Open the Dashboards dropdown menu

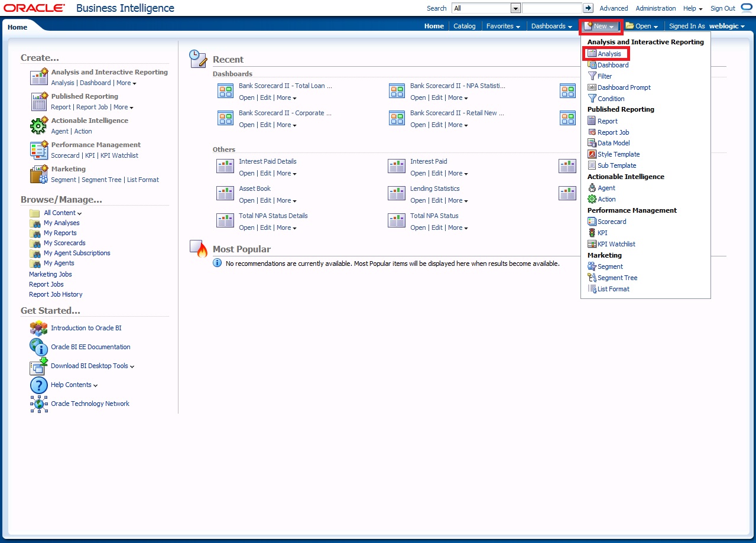551,26
